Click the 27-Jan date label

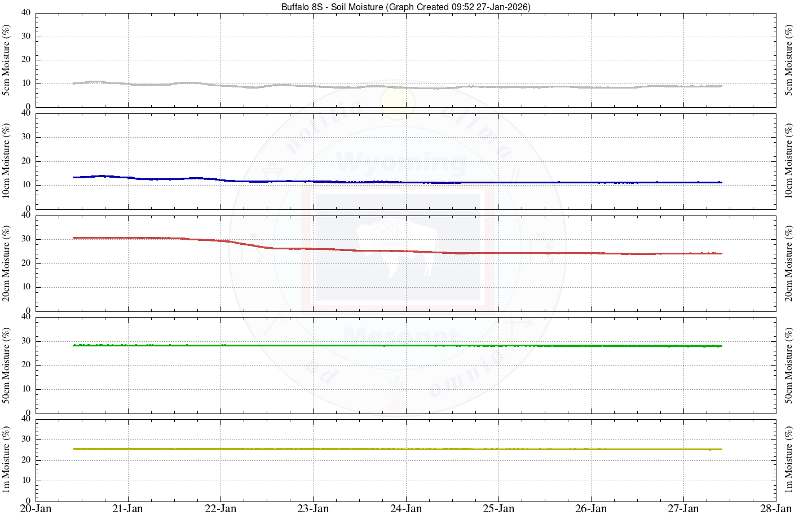pyautogui.click(x=683, y=509)
